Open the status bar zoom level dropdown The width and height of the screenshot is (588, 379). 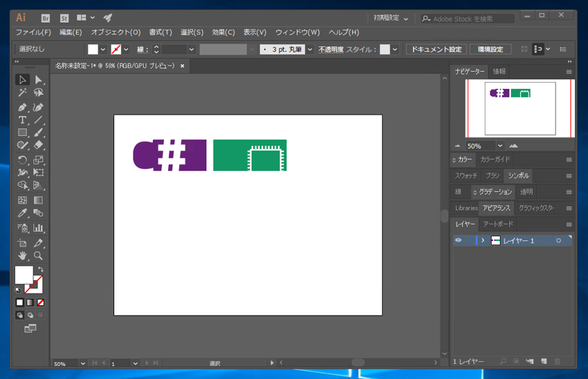pyautogui.click(x=83, y=363)
